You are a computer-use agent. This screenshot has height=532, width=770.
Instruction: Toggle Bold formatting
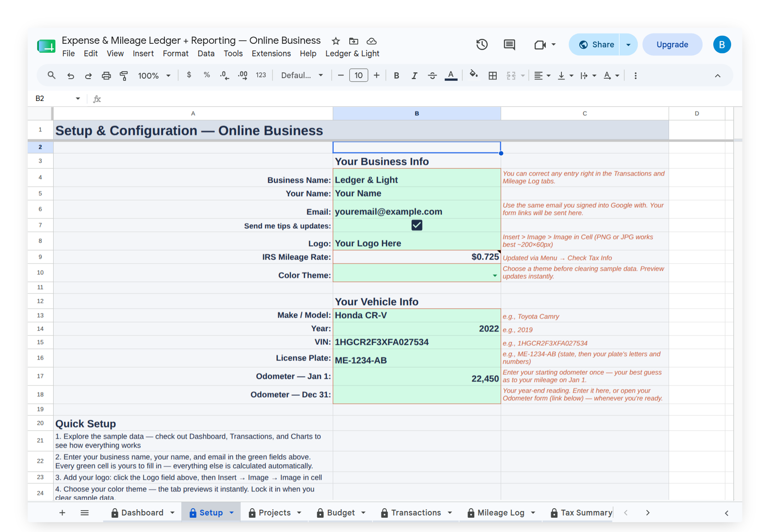pos(396,75)
